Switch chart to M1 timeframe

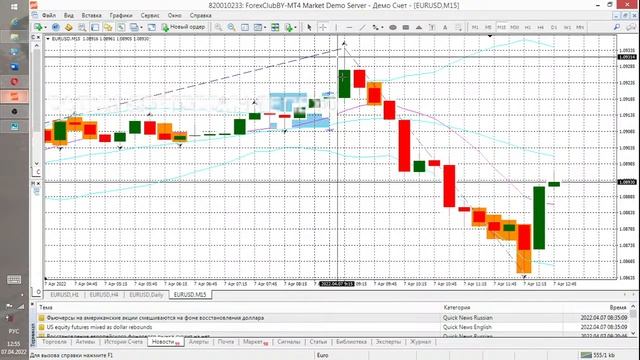[475, 27]
